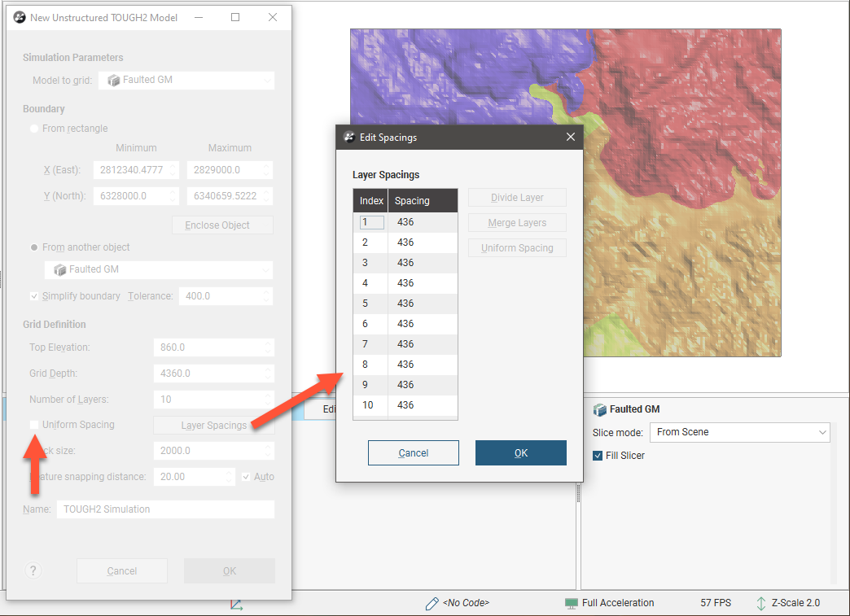Click the Faulted GM cube icon in properties panel
Viewport: 850px width, 616px height.
coord(600,409)
